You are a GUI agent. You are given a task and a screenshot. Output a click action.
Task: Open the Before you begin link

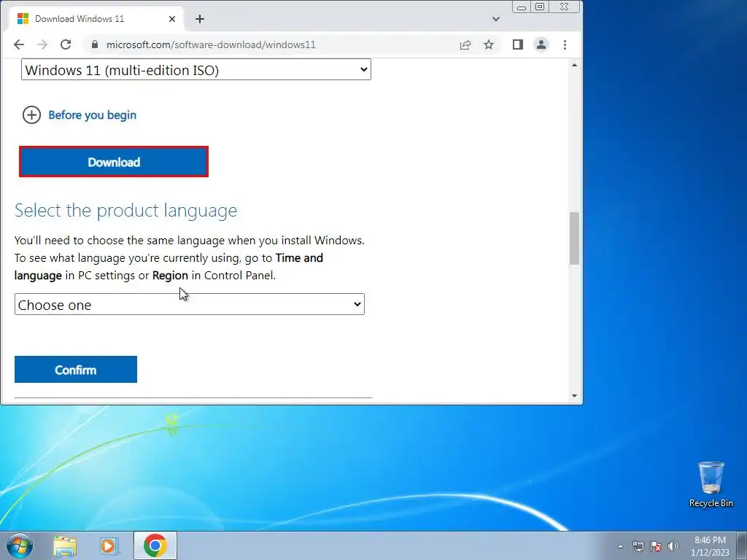[93, 114]
